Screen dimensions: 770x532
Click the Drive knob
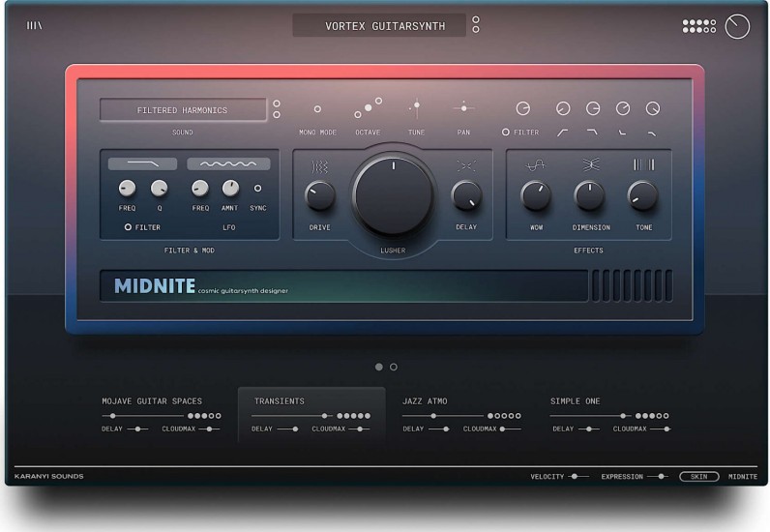click(319, 196)
